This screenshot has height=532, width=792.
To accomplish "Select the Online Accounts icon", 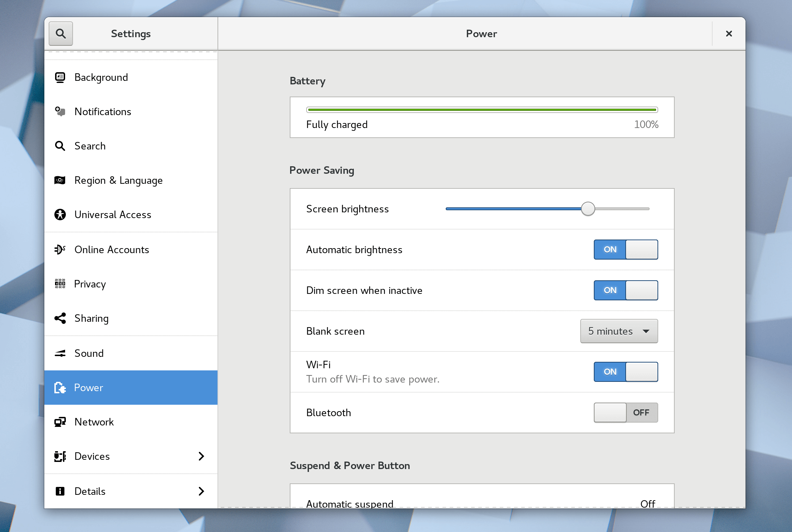I will [60, 249].
